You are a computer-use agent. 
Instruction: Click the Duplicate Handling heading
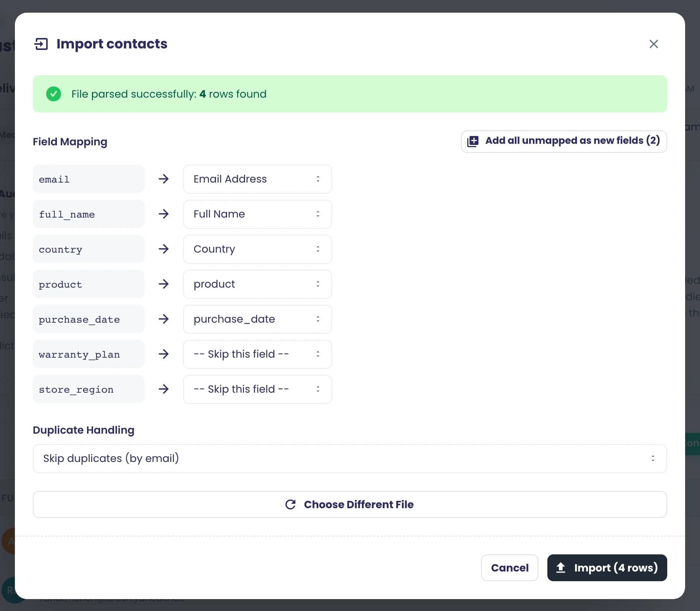pyautogui.click(x=83, y=430)
